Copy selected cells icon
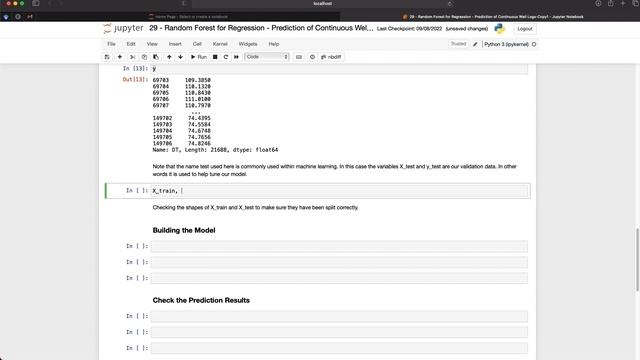The height and width of the screenshot is (360, 640). tap(144, 57)
